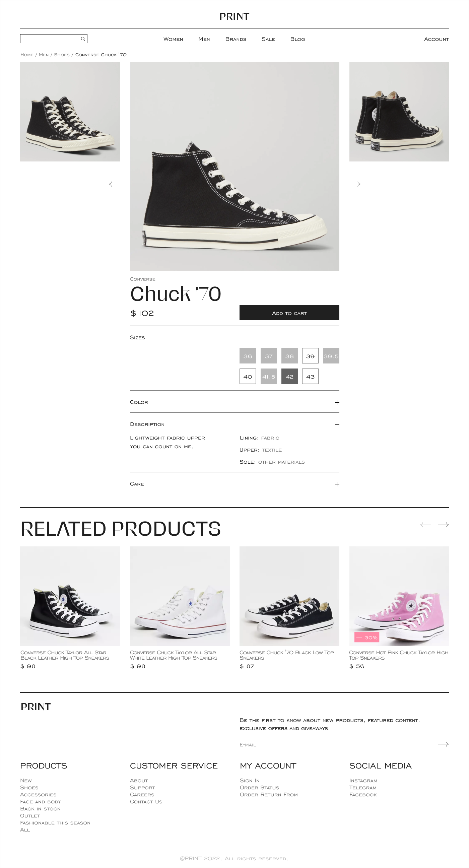Add Chuck '70 to cart
The width and height of the screenshot is (469, 868).
tap(289, 313)
